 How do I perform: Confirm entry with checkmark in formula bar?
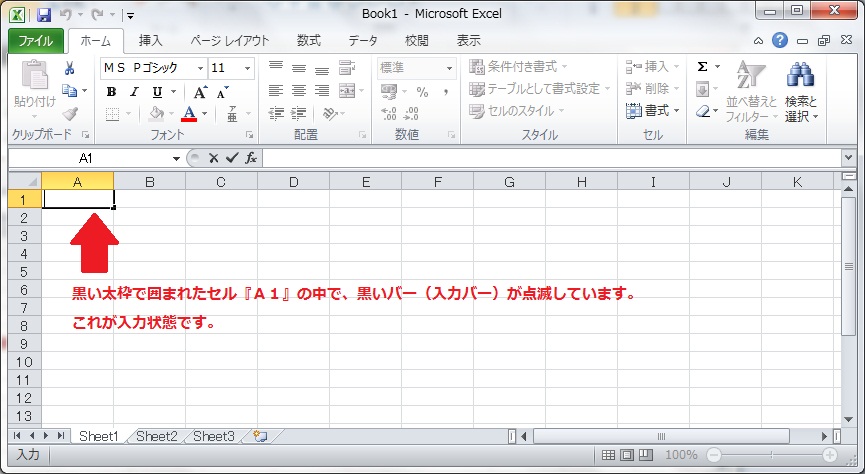(x=232, y=158)
